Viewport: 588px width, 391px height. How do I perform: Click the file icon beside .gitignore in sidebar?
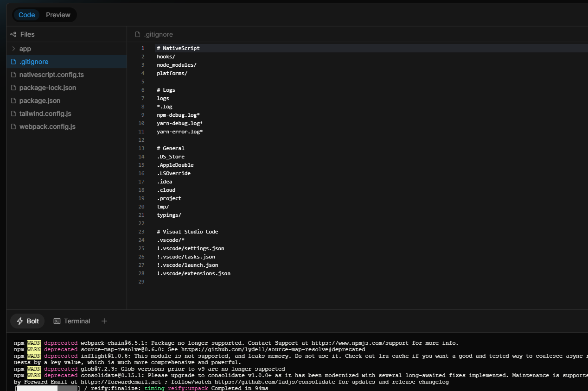point(13,62)
